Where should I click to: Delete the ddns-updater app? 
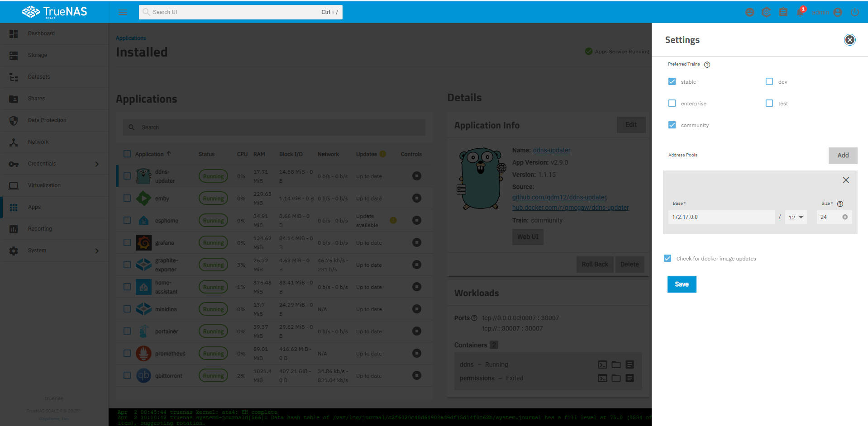tap(630, 265)
